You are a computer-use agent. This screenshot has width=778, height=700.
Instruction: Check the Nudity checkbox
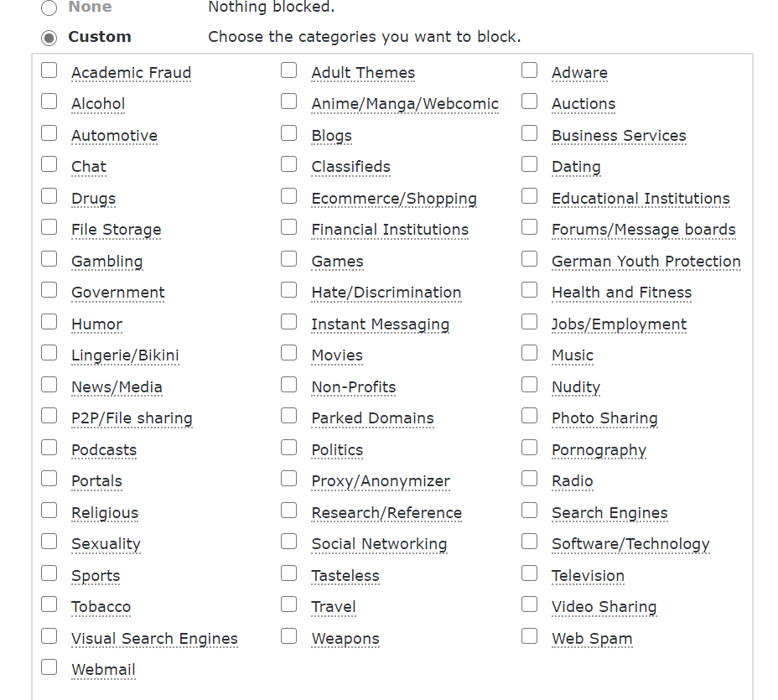529,385
